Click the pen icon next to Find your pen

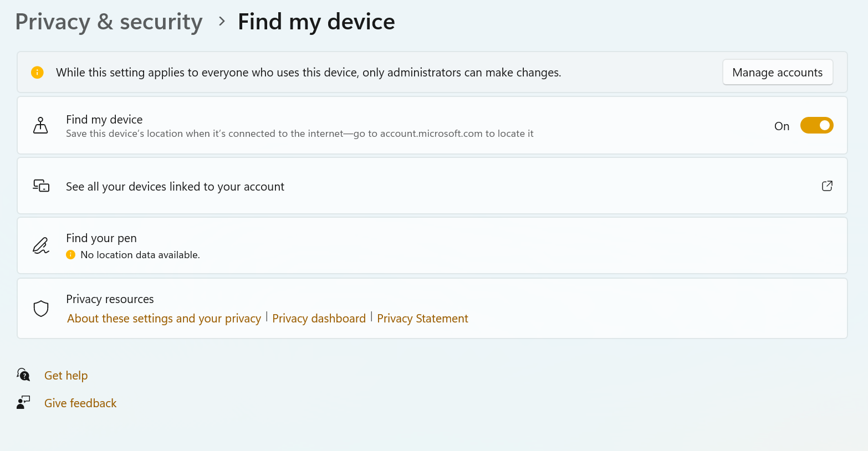[x=40, y=245]
